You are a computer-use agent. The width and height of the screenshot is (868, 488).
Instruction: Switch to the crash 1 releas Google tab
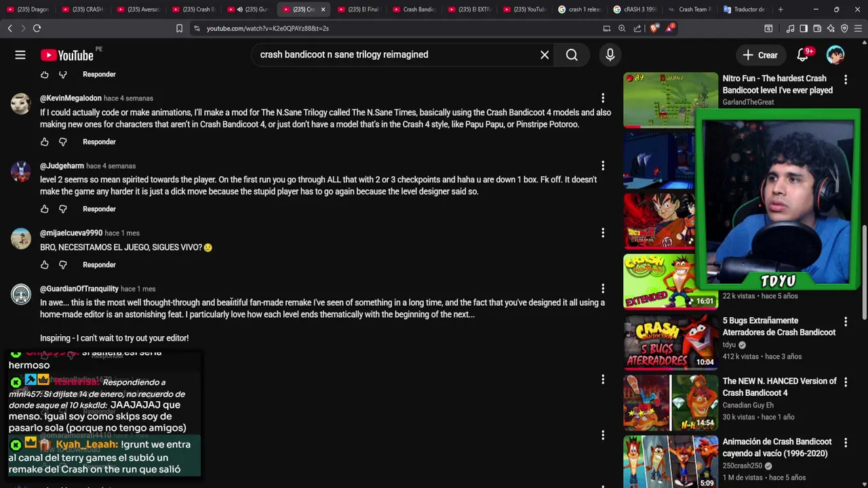pyautogui.click(x=579, y=9)
